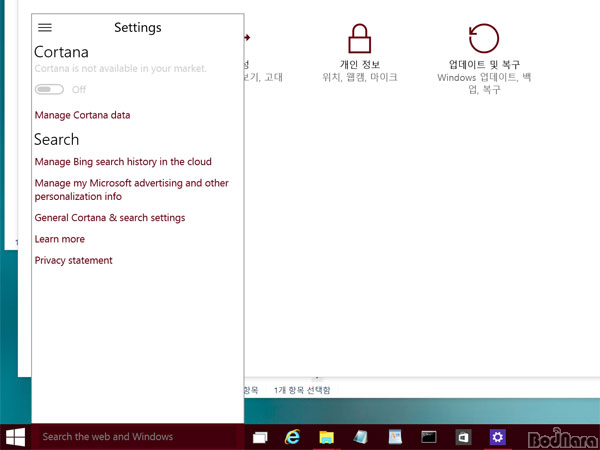Switch to the Settings gear taskbar app

(x=497, y=437)
